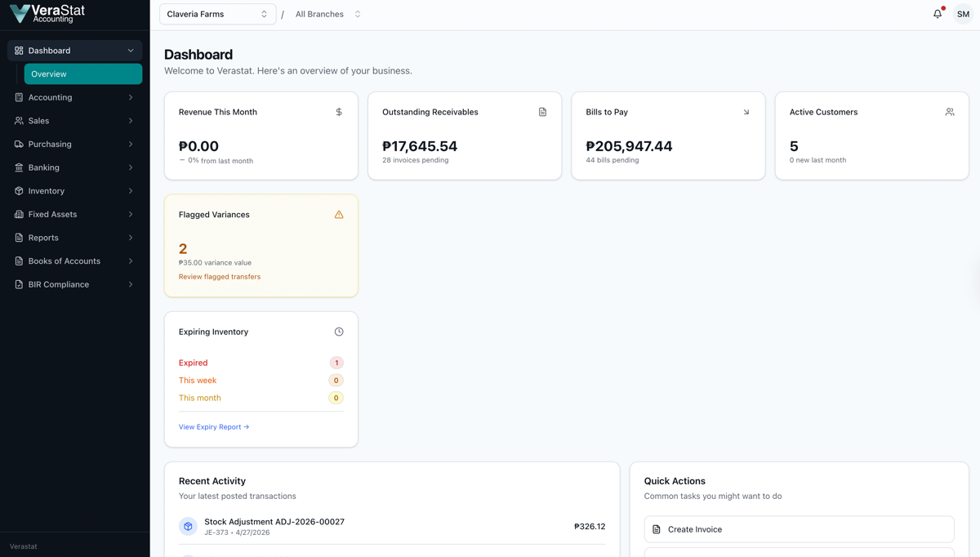Image resolution: width=980 pixels, height=557 pixels.
Task: Expand the Reports section chevron
Action: [131, 238]
